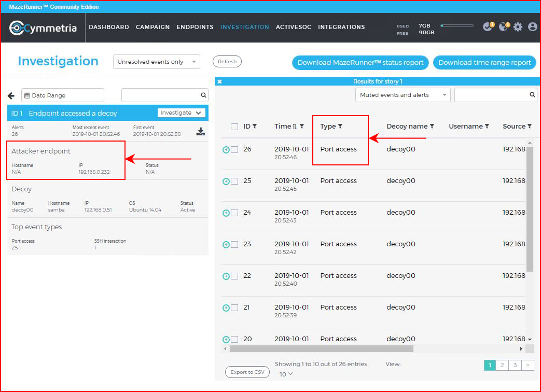Open the Campaign menu
This screenshot has width=541, height=392.
pyautogui.click(x=152, y=27)
